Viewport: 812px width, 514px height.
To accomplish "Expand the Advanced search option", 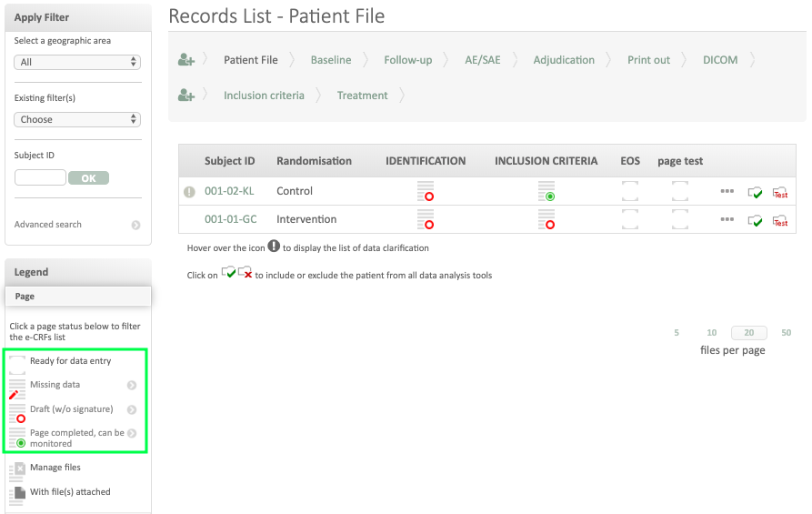I will coord(135,225).
